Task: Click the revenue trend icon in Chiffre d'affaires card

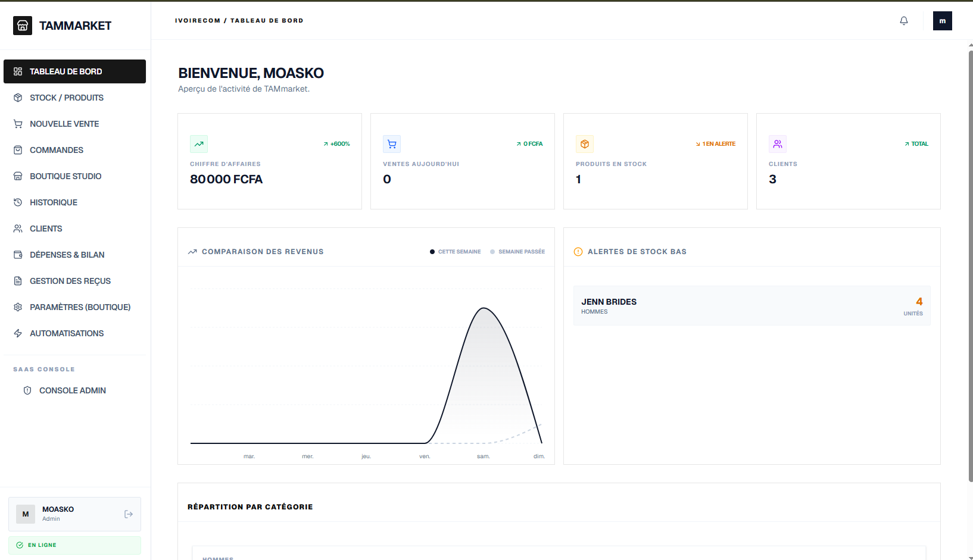Action: coord(199,144)
